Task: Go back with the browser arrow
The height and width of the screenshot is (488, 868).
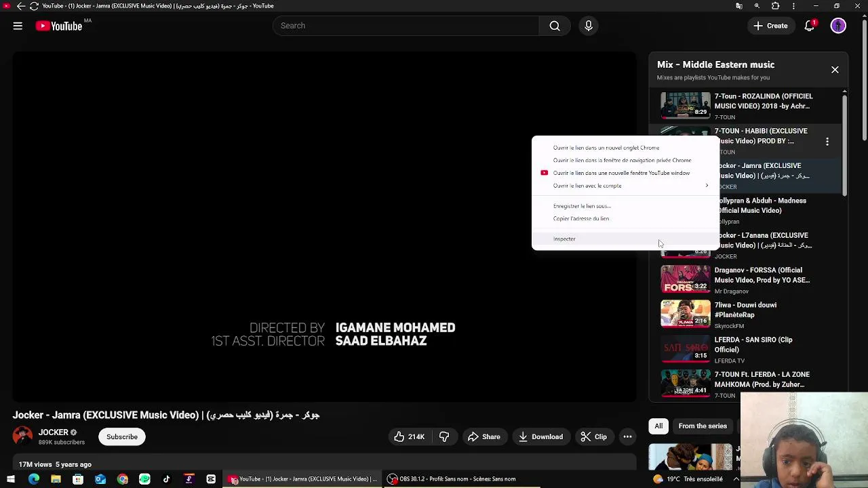Action: pos(21,6)
